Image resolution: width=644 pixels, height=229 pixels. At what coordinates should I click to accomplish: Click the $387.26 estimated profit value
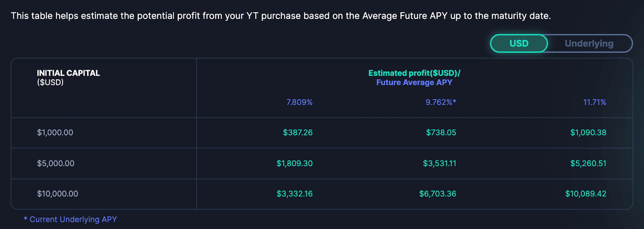[x=298, y=132]
